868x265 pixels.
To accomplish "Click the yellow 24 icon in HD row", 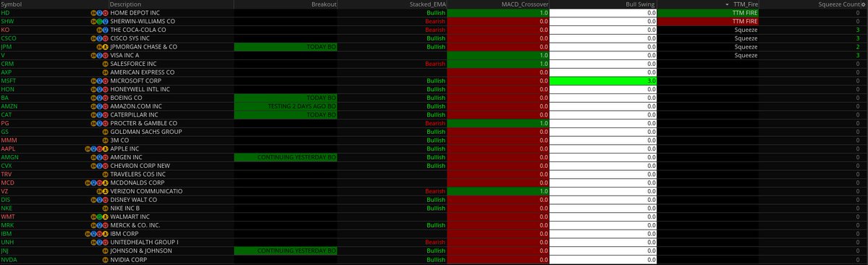I will click(93, 12).
